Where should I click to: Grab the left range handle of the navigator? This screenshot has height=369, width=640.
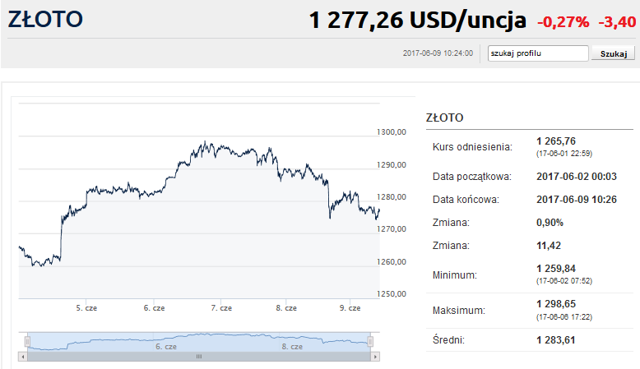click(x=27, y=341)
